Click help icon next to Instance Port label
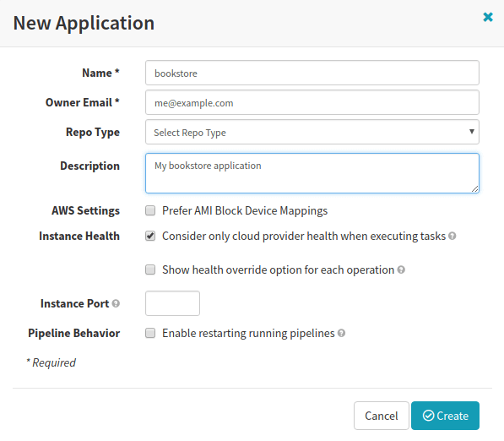The width and height of the screenshot is (504, 441). coord(116,303)
